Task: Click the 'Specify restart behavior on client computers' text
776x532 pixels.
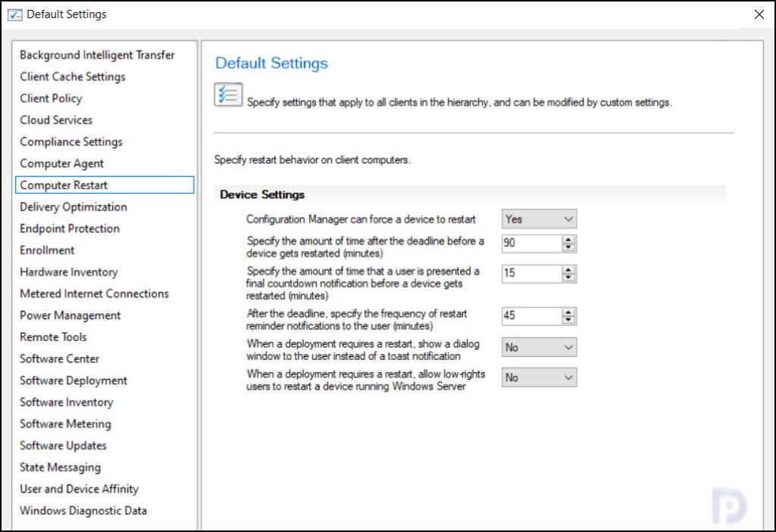Action: (x=312, y=160)
